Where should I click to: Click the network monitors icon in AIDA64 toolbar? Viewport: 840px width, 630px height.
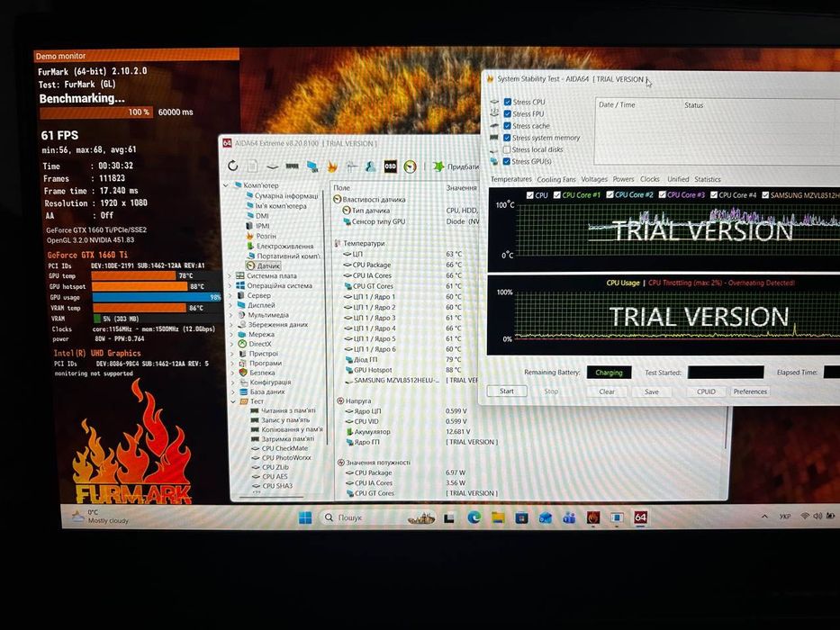(x=312, y=166)
